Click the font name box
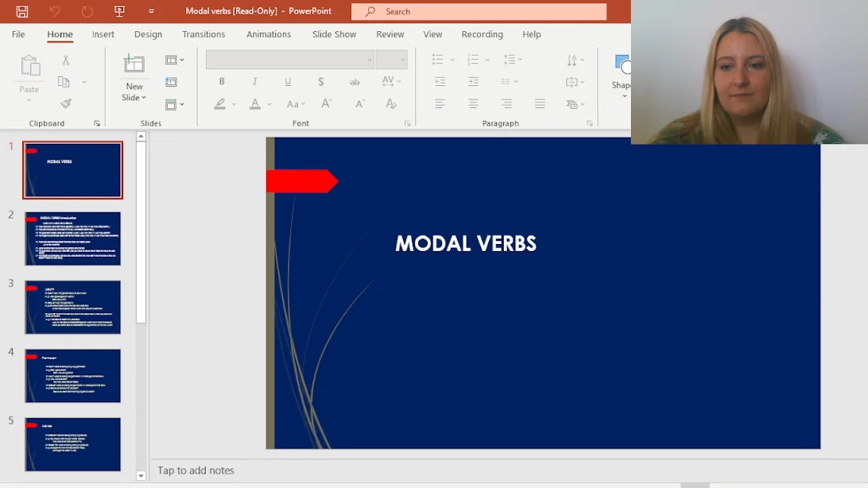The width and height of the screenshot is (868, 488). [290, 59]
